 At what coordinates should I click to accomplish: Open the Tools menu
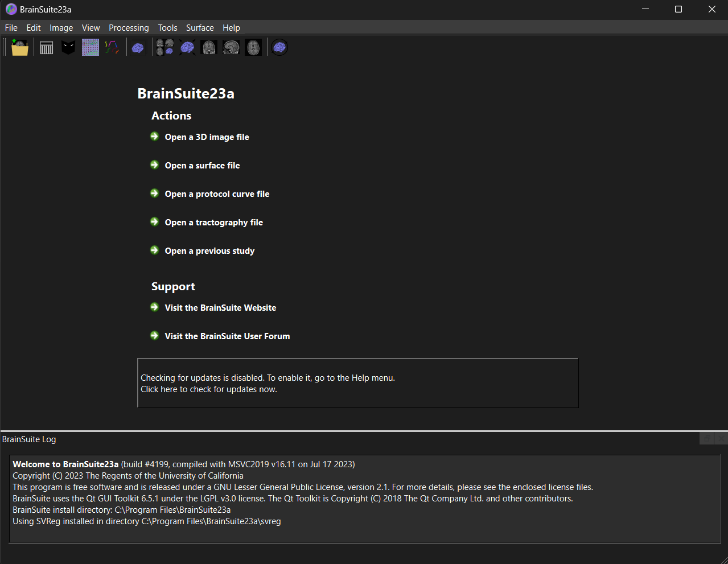[167, 28]
